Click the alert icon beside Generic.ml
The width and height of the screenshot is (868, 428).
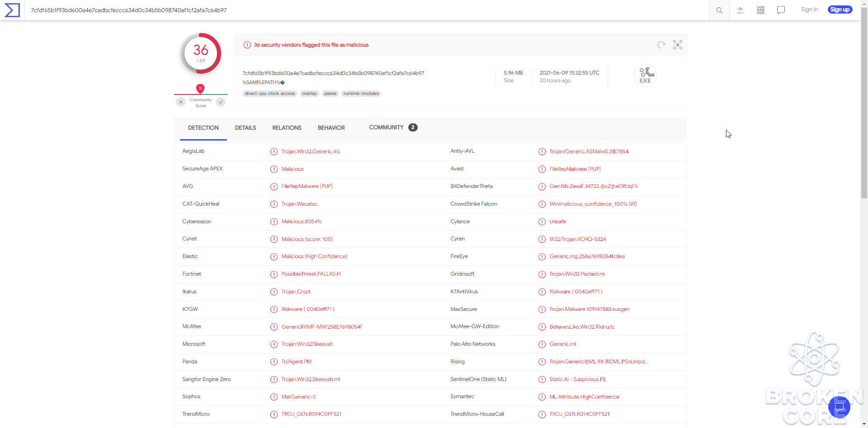click(542, 344)
